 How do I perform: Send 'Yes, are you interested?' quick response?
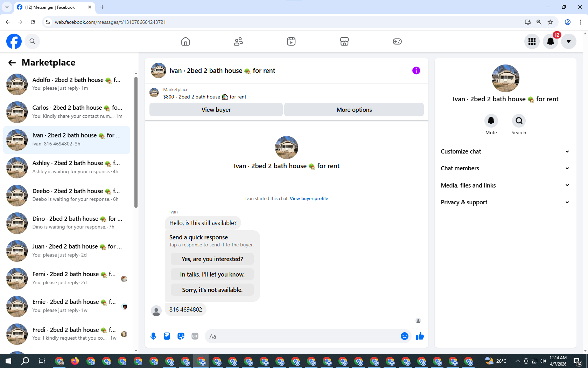[212, 259]
